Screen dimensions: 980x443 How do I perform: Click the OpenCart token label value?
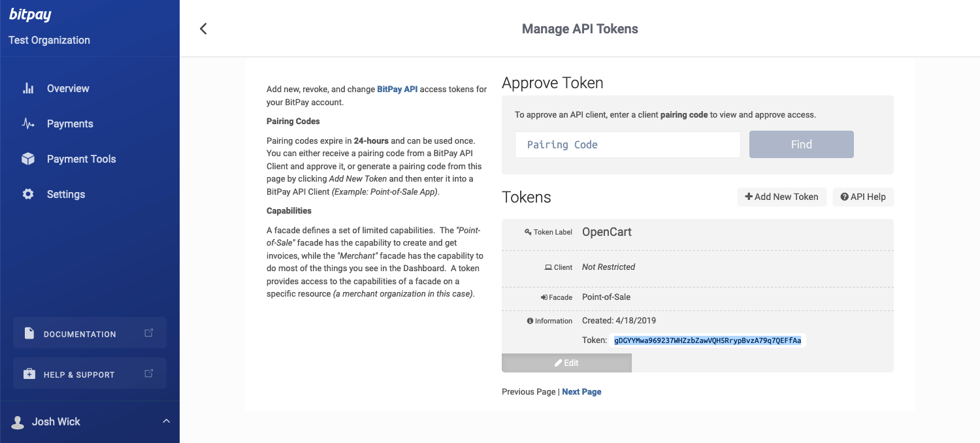pos(607,232)
